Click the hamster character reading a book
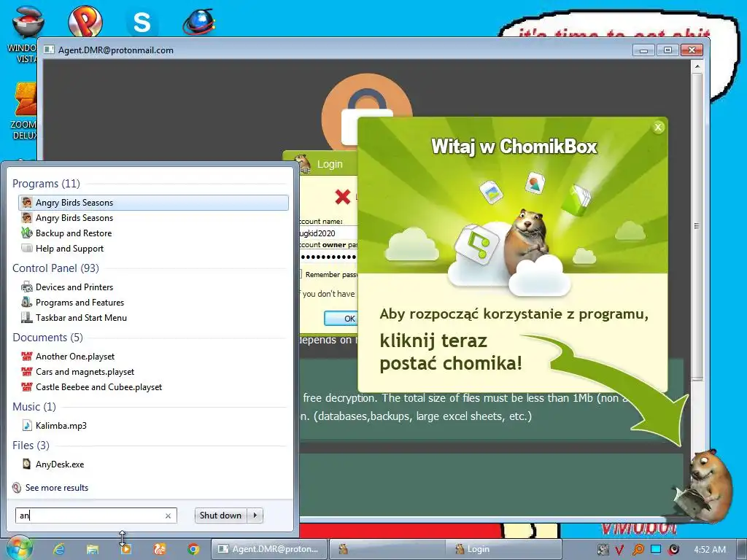This screenshot has width=747, height=560. (704, 486)
